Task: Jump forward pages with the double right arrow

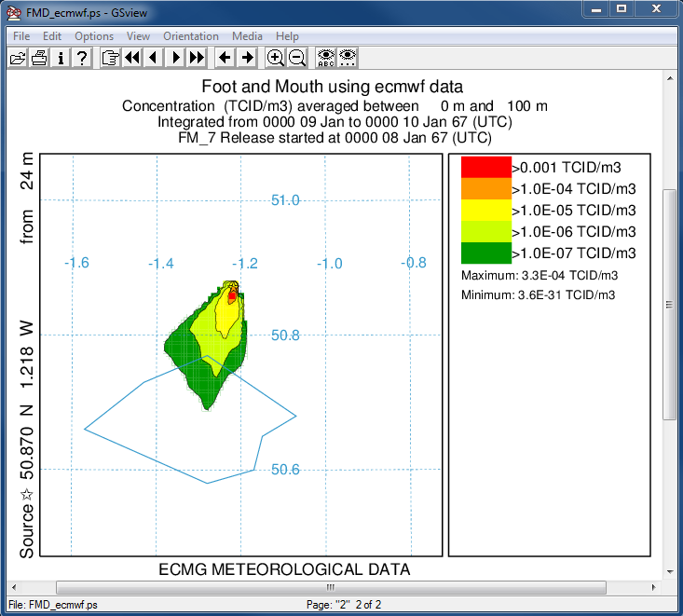Action: [197, 58]
